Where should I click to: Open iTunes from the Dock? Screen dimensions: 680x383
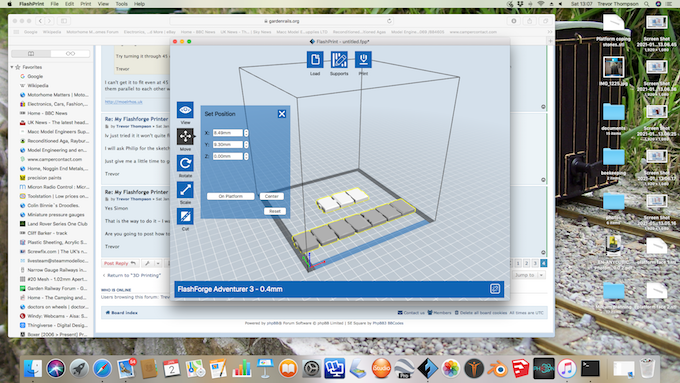tap(567, 369)
